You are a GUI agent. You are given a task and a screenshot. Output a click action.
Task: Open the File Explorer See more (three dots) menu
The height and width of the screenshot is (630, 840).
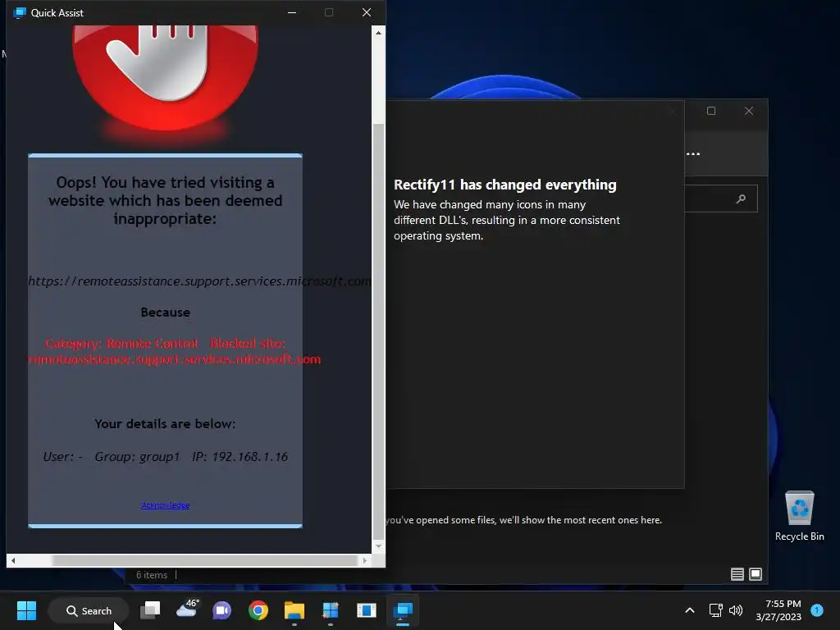(x=693, y=154)
